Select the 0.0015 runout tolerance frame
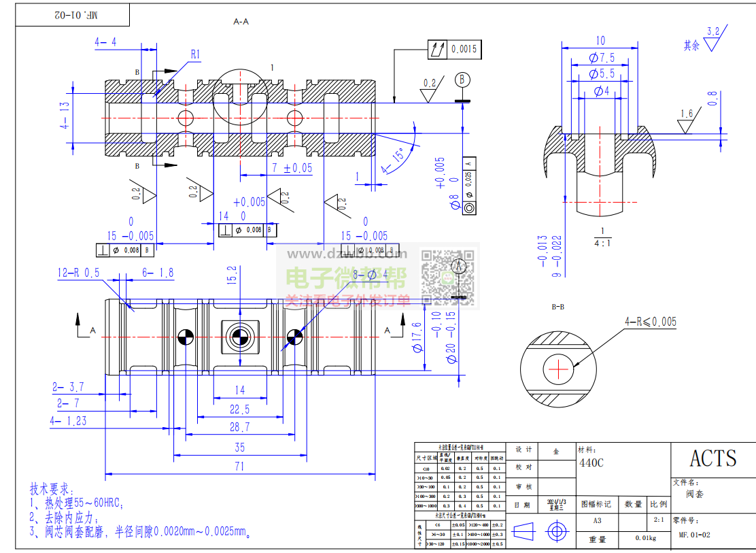 [x=453, y=49]
